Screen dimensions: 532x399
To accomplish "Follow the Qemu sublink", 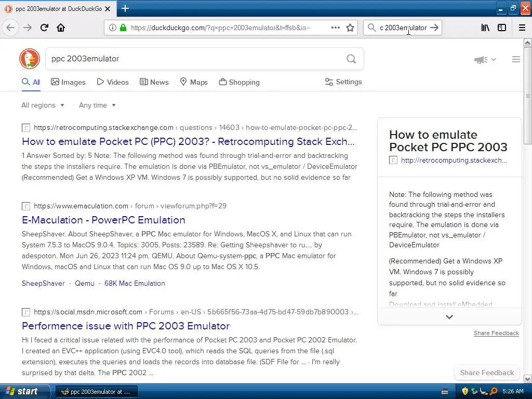I will point(85,283).
